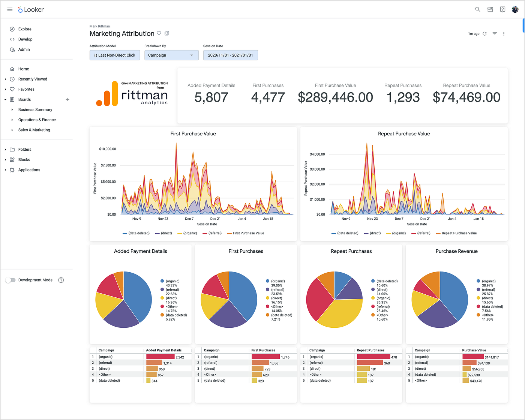The height and width of the screenshot is (420, 525).
Task: Add dashboard to a board icon
Action: click(167, 33)
